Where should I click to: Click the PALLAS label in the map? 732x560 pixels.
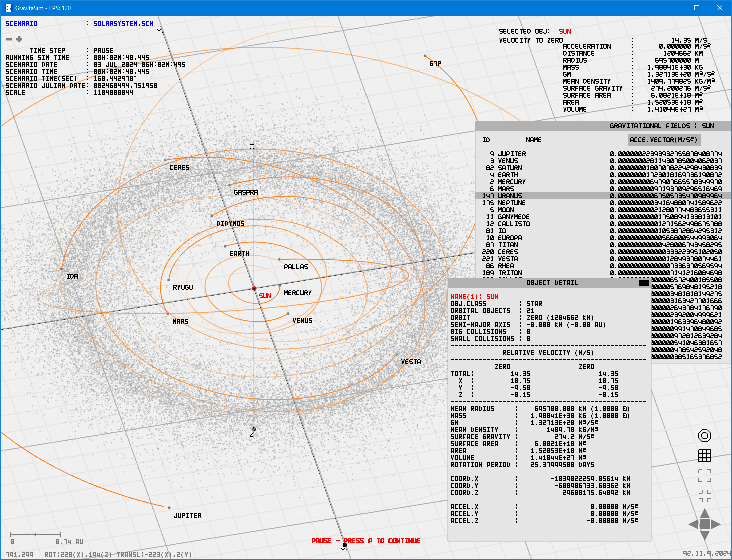(x=296, y=267)
